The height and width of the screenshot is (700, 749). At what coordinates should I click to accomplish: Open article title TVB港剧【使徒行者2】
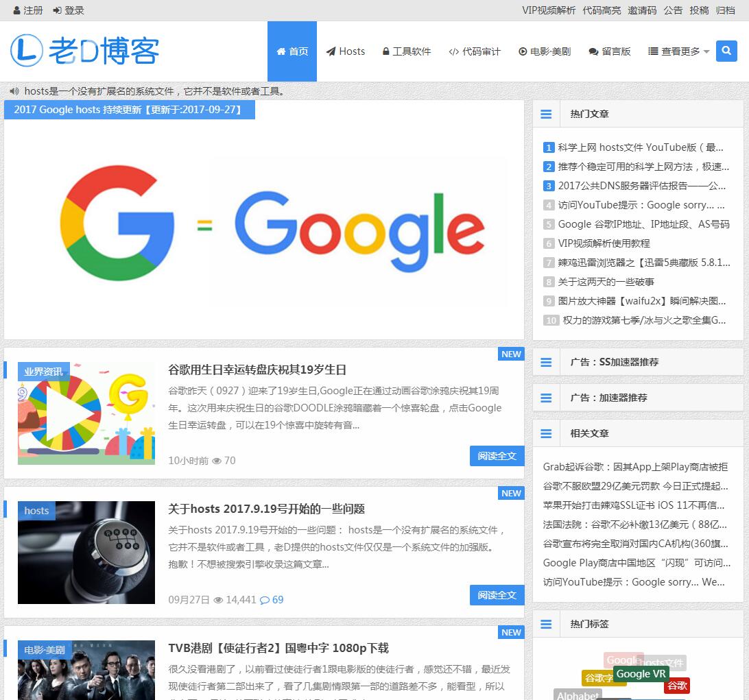tap(278, 648)
